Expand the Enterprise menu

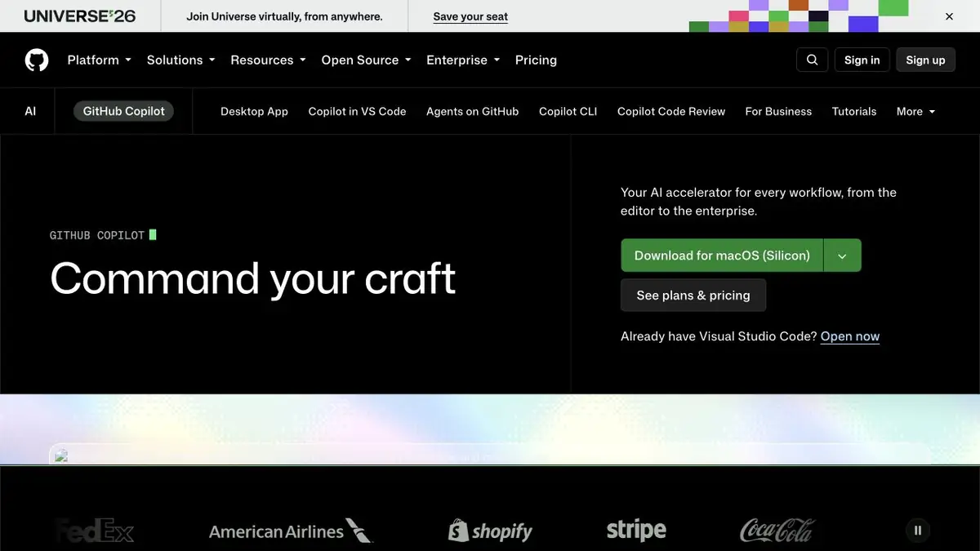pyautogui.click(x=463, y=60)
